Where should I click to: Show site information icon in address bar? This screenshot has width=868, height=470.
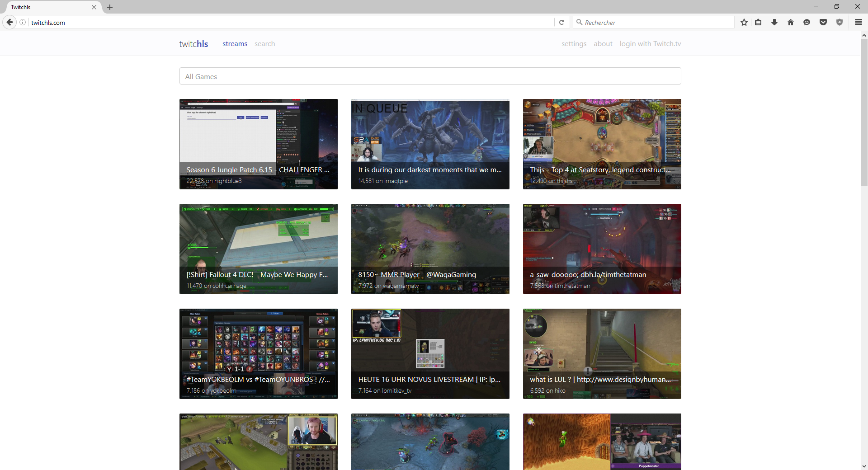(23, 22)
